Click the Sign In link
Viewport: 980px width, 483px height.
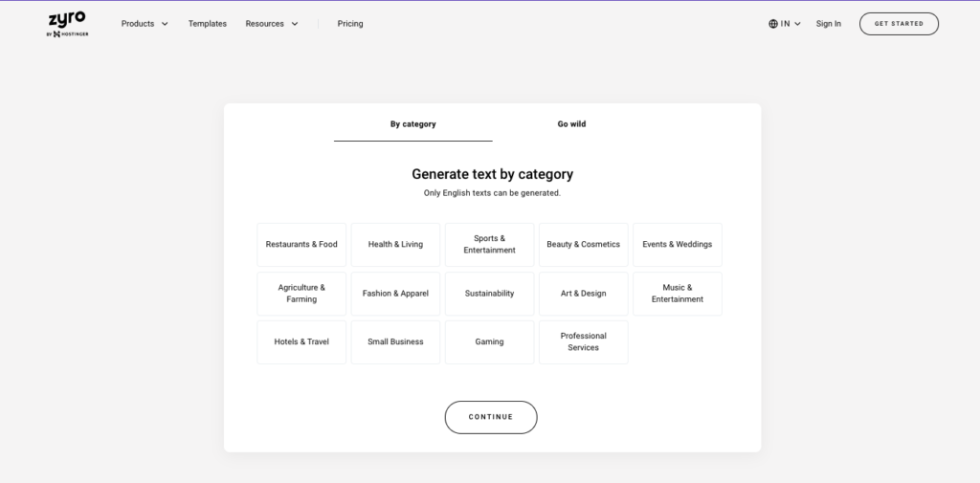point(828,24)
